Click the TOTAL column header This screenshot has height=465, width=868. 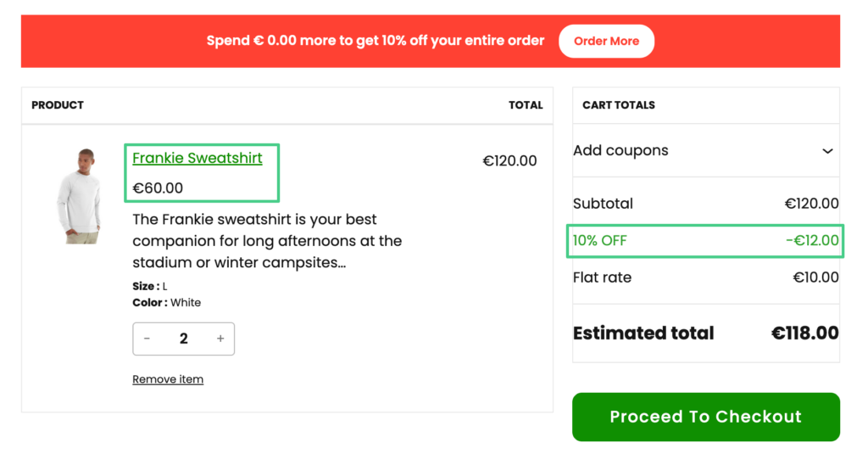(x=526, y=105)
